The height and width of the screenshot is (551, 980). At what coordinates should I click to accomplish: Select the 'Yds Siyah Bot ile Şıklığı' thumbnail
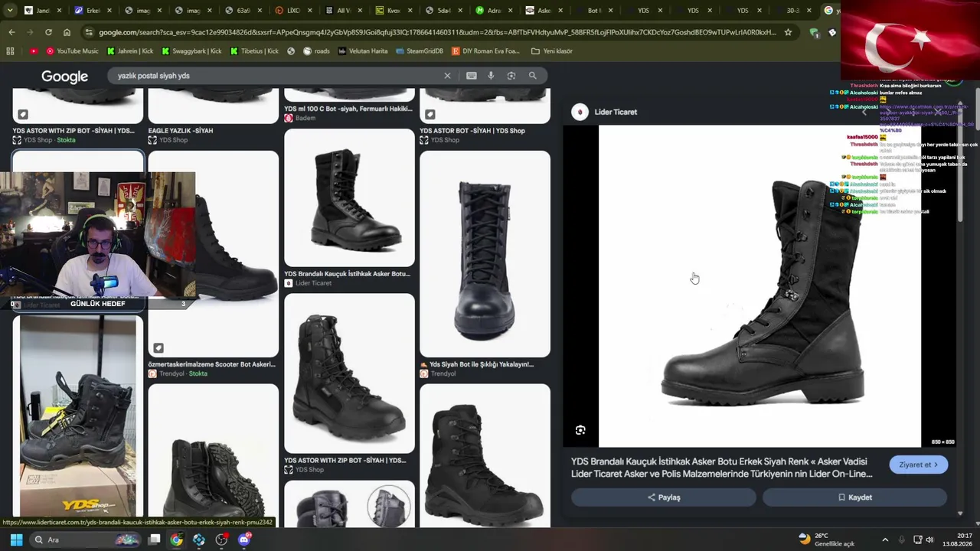485,254
